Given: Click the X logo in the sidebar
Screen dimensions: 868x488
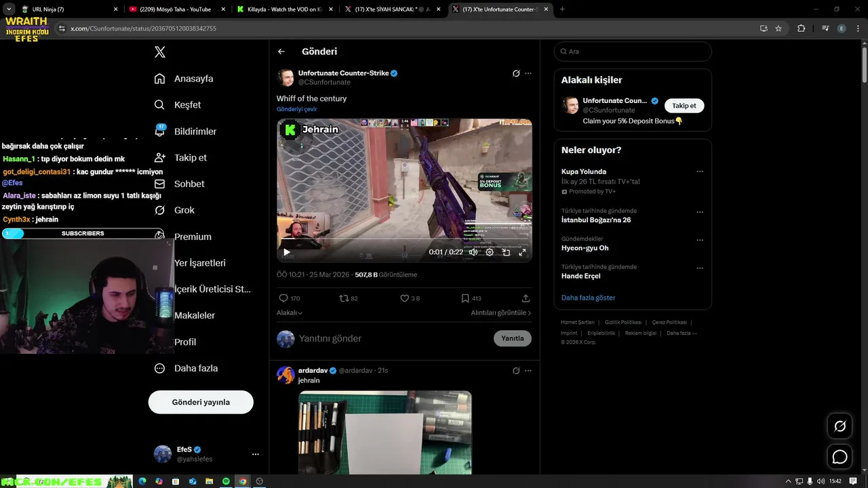Looking at the screenshot, I should pos(160,52).
